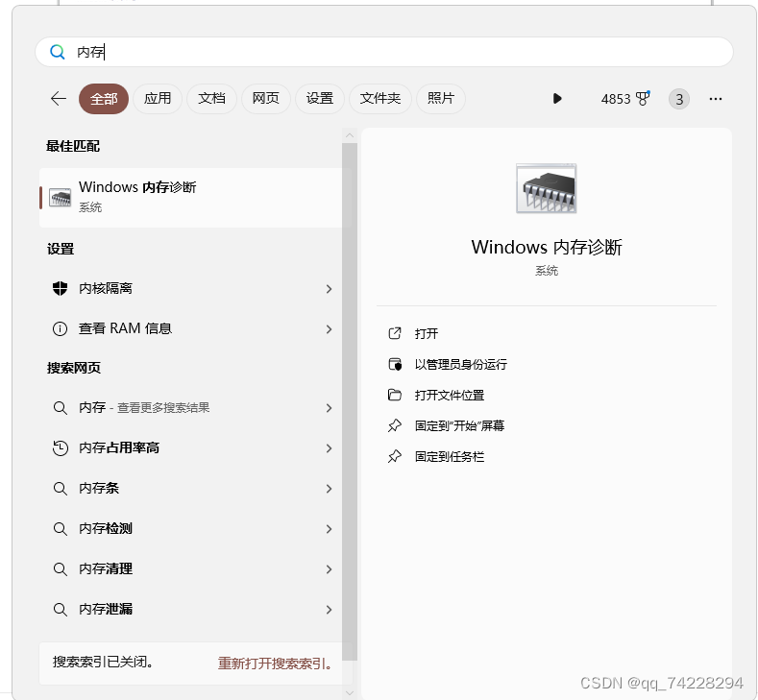Switch to the 设置 filter tab

point(320,99)
